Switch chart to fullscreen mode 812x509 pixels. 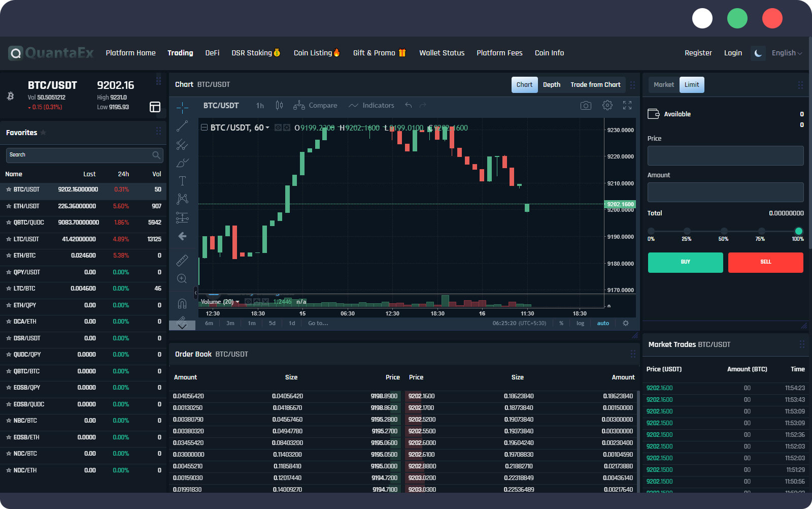tap(627, 105)
